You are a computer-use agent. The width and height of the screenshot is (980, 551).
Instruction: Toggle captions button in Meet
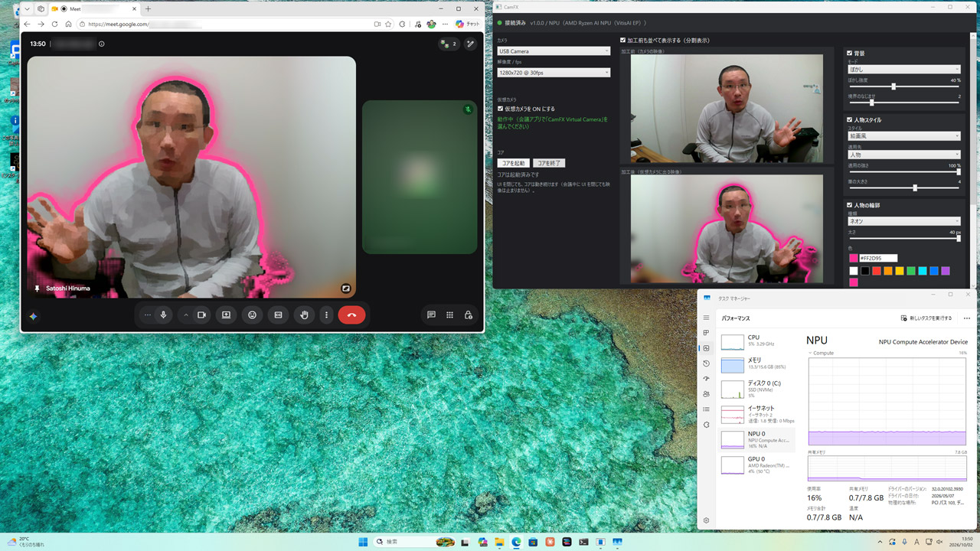point(278,315)
